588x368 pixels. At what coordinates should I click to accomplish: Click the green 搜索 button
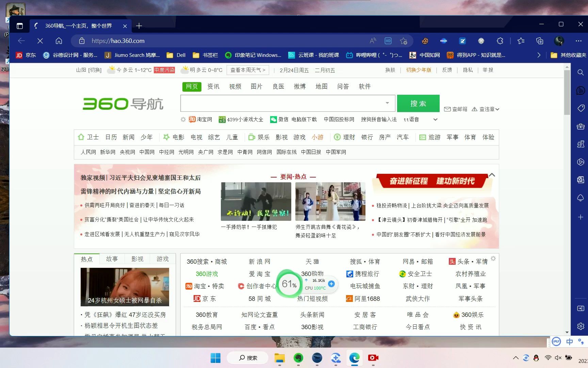click(418, 103)
